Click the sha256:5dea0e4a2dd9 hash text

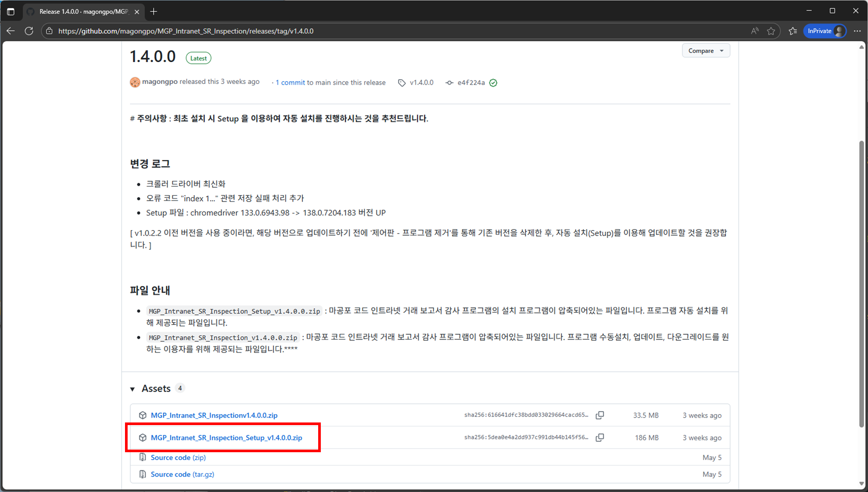[x=526, y=437]
